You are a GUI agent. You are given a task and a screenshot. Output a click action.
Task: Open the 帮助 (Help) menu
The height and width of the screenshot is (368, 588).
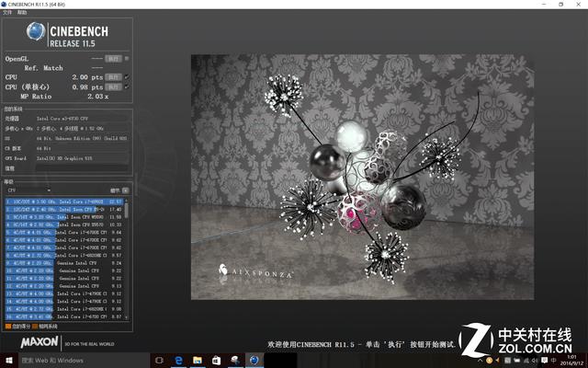click(x=22, y=13)
